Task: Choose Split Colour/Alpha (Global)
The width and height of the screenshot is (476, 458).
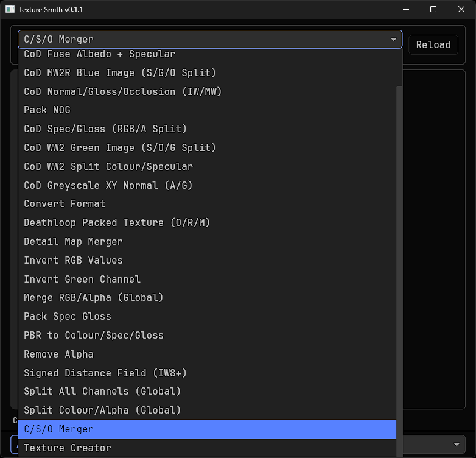Action: (208, 410)
